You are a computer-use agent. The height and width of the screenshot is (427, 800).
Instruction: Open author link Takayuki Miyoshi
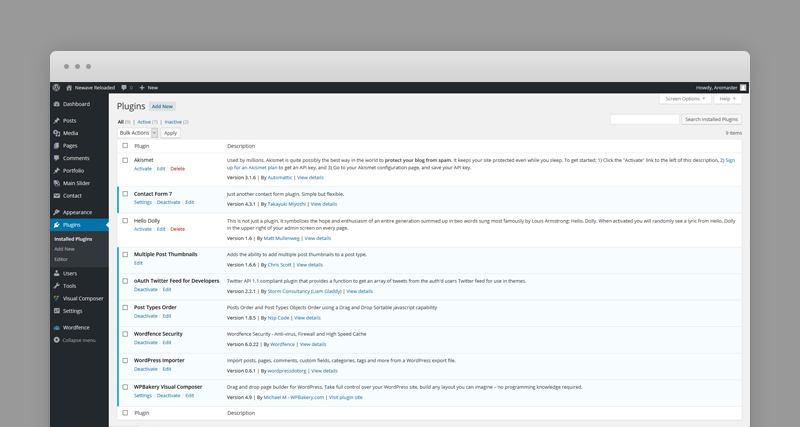pos(287,204)
